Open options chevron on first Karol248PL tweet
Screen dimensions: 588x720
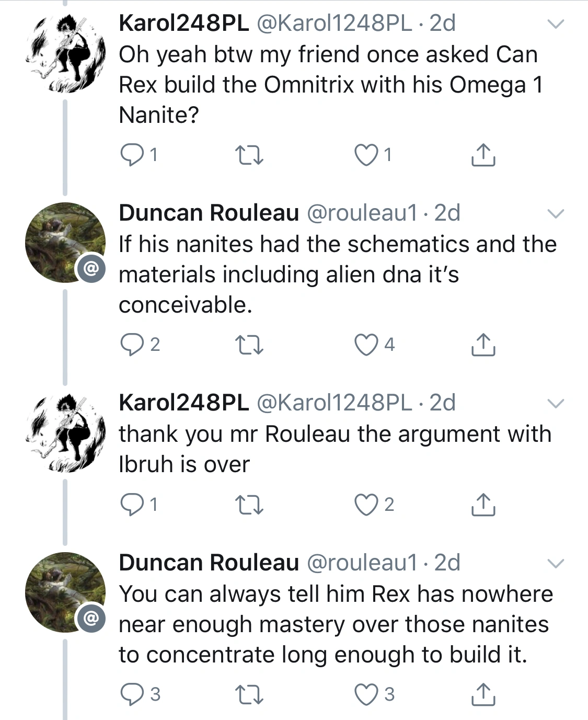[555, 24]
